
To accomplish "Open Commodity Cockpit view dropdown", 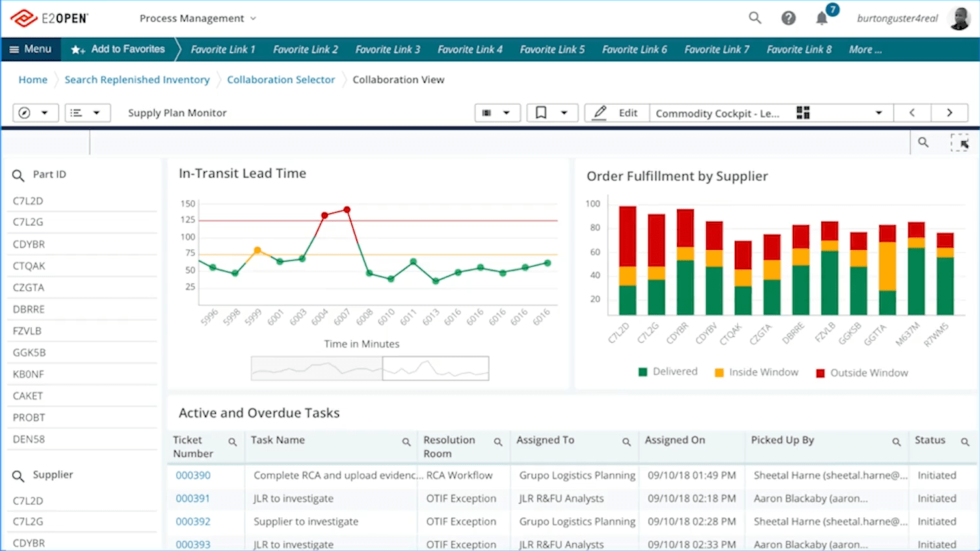I will click(x=879, y=113).
